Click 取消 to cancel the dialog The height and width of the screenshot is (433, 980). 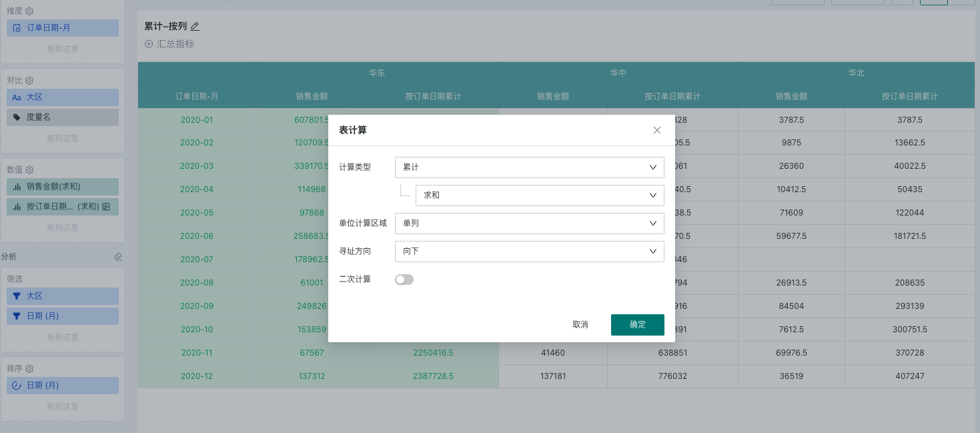pyautogui.click(x=580, y=325)
